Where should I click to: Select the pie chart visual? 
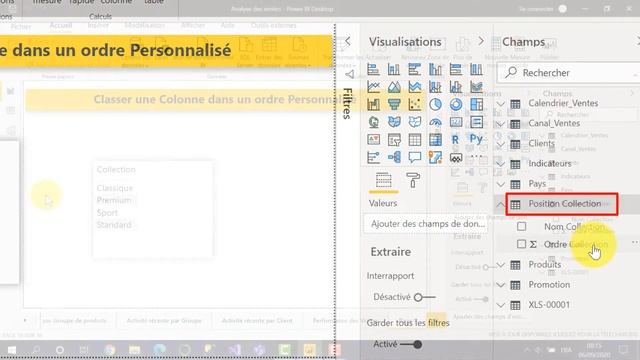coord(435,104)
